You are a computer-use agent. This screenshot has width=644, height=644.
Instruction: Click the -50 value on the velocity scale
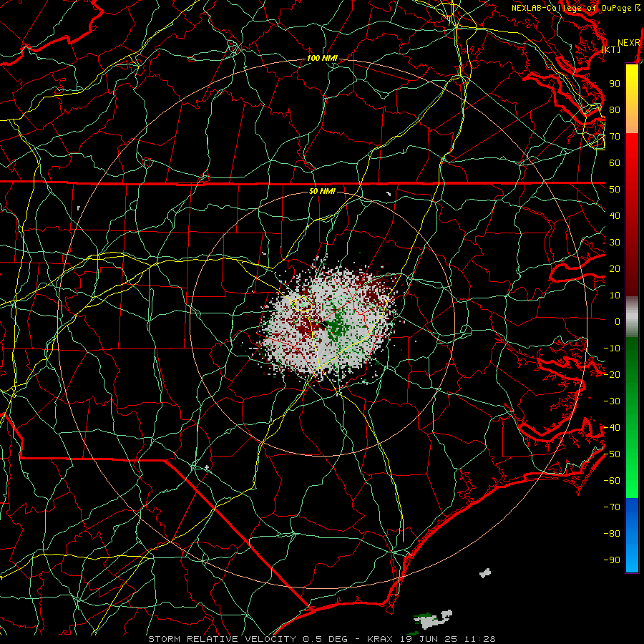pyautogui.click(x=612, y=454)
